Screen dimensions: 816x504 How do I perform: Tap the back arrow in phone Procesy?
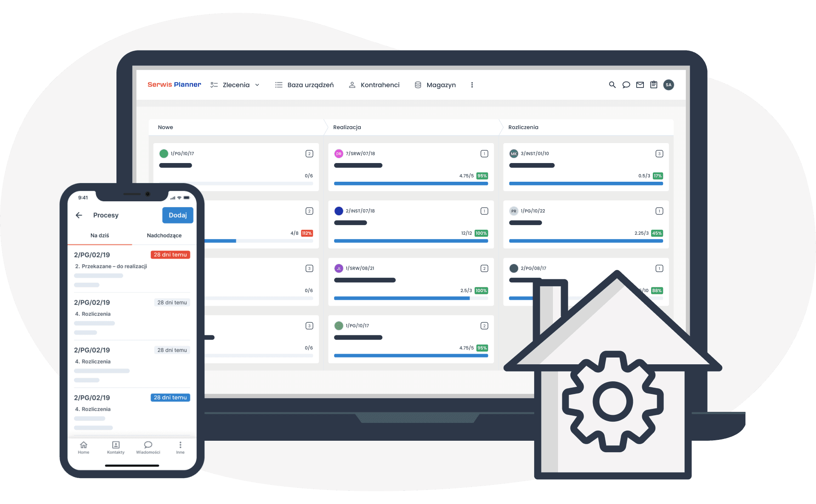click(x=79, y=215)
